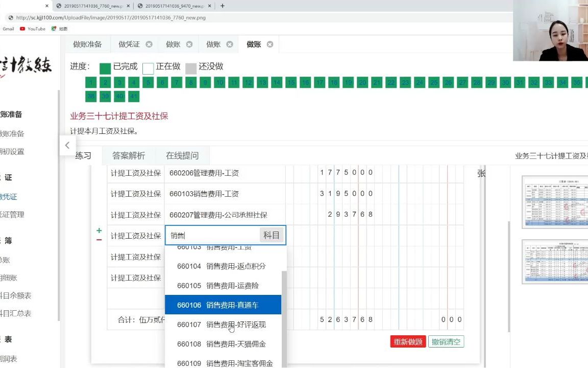
Task: Switch to the 做账准备 tab at the top
Action: [x=87, y=44]
